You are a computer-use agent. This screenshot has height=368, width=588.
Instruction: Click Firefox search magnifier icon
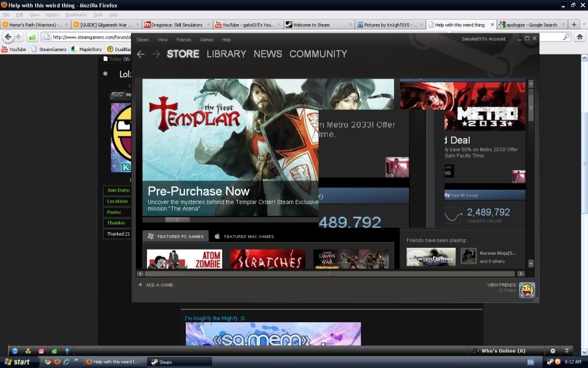pos(566,37)
